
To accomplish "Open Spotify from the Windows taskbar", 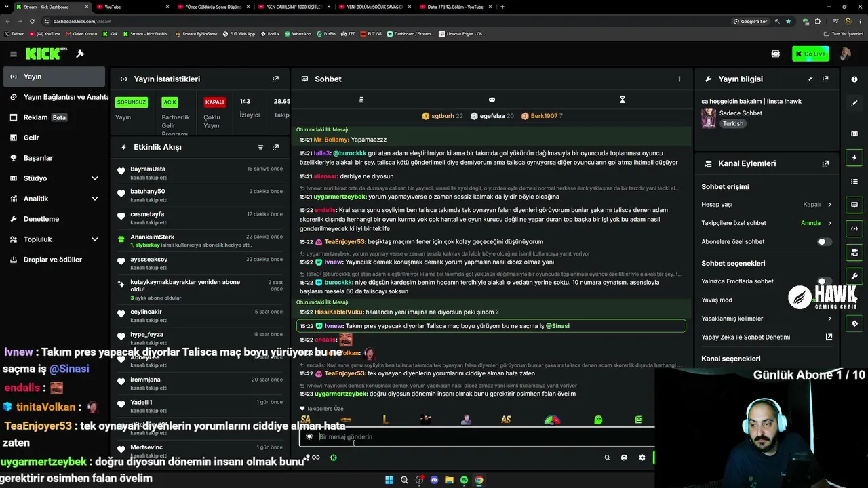I will [x=464, y=480].
